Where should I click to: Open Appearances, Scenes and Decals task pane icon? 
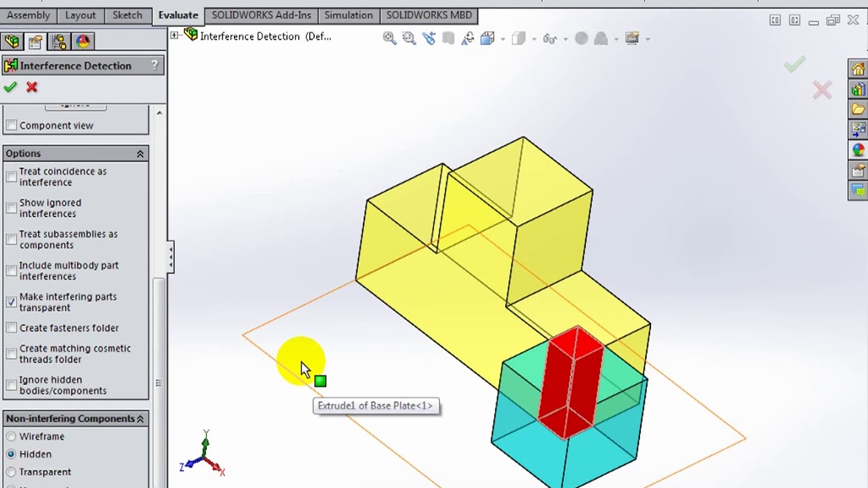pyautogui.click(x=858, y=149)
